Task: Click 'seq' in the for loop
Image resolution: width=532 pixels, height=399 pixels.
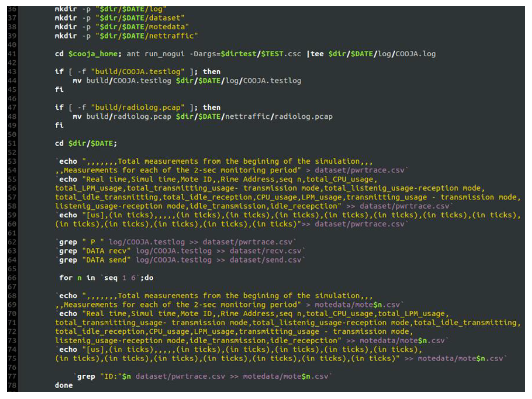Action: tap(111, 278)
